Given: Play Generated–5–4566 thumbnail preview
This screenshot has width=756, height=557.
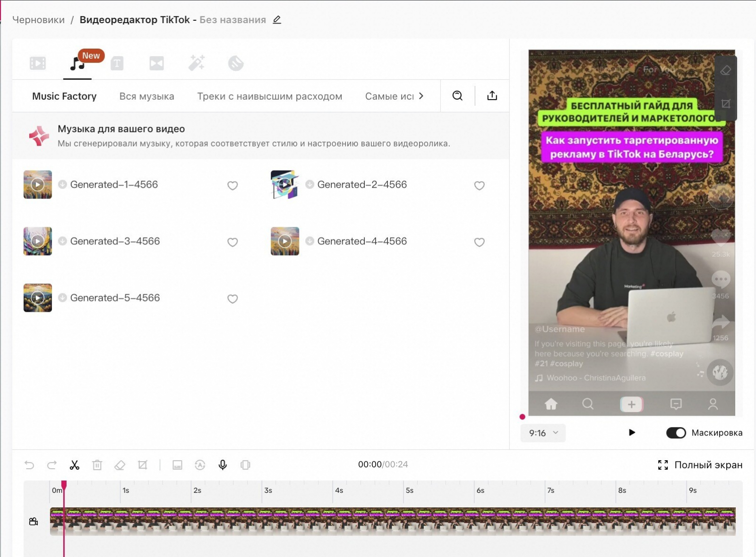Looking at the screenshot, I should [x=38, y=298].
